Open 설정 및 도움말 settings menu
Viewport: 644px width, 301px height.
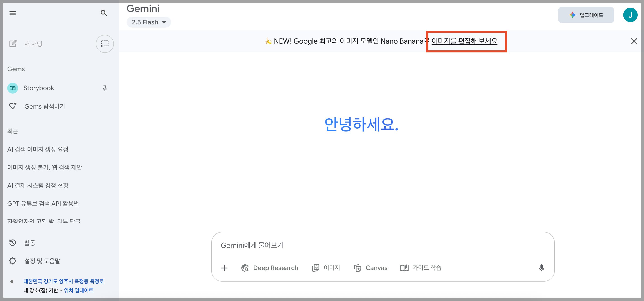pos(42,261)
